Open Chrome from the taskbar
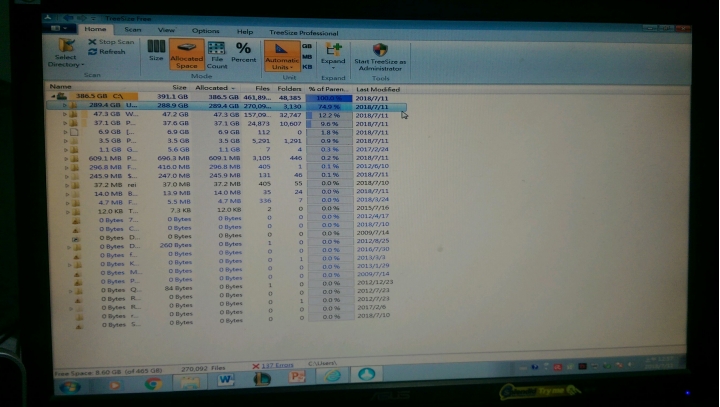The image size is (720, 407). 153,384
